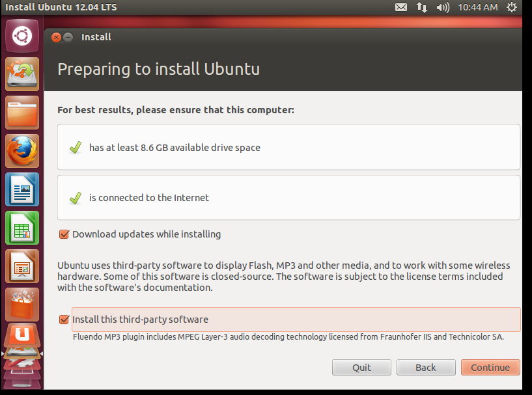Click Continue to proceed with installation
532x395 pixels.
pyautogui.click(x=490, y=368)
